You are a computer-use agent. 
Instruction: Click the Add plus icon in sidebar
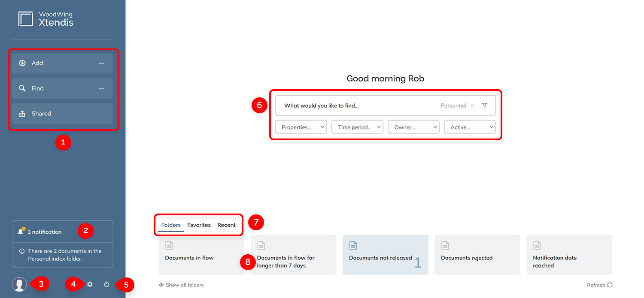22,63
